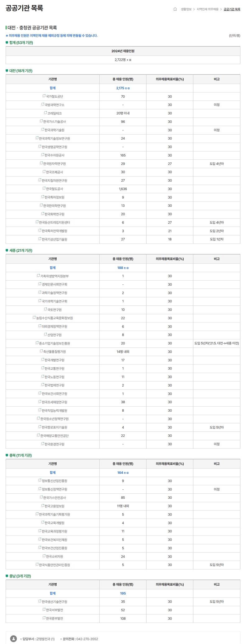Click the new-window icon beside 산업연구원
This screenshot has height=644, width=249.
[x=45, y=334]
